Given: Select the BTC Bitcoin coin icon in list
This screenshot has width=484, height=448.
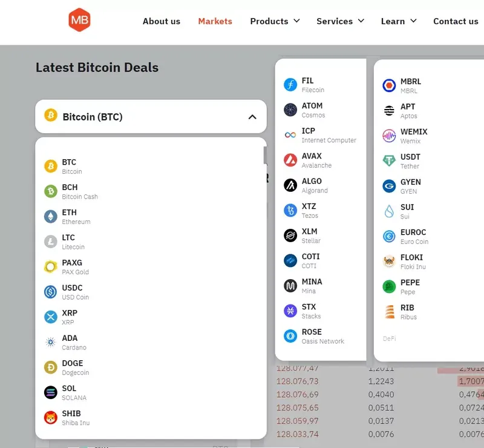Looking at the screenshot, I should tap(51, 166).
